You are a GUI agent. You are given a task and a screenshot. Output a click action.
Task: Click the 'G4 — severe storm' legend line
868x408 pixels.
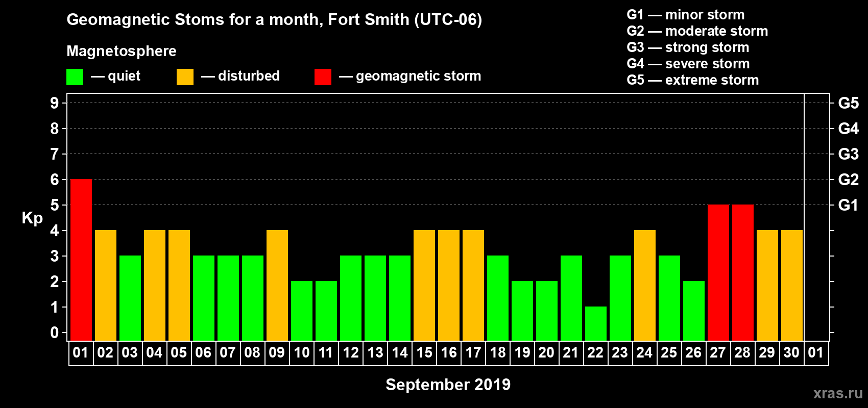[688, 64]
